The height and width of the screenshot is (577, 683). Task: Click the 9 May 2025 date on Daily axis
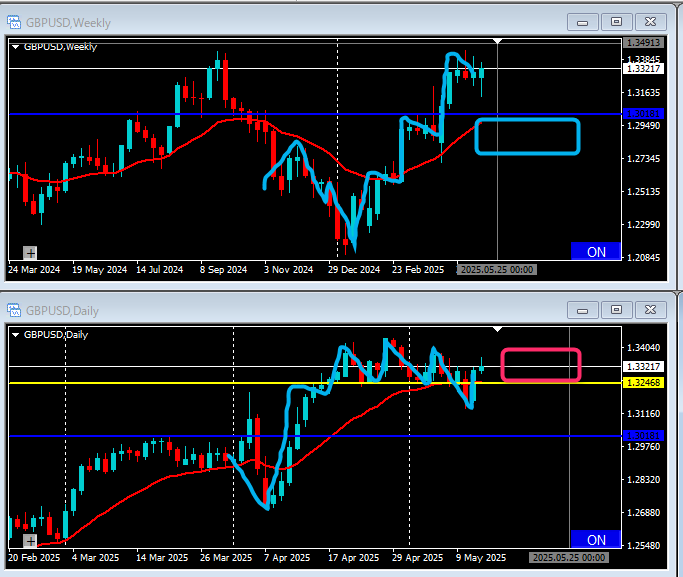click(x=481, y=557)
